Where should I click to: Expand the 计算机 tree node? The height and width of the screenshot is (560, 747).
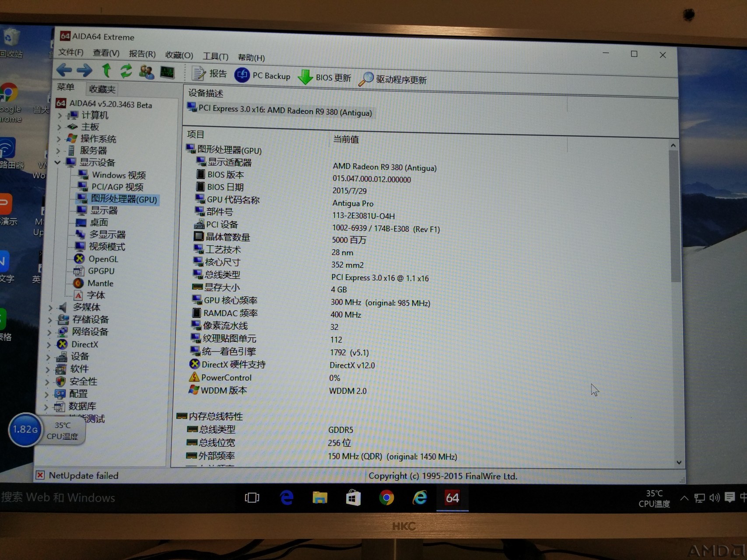[60, 115]
